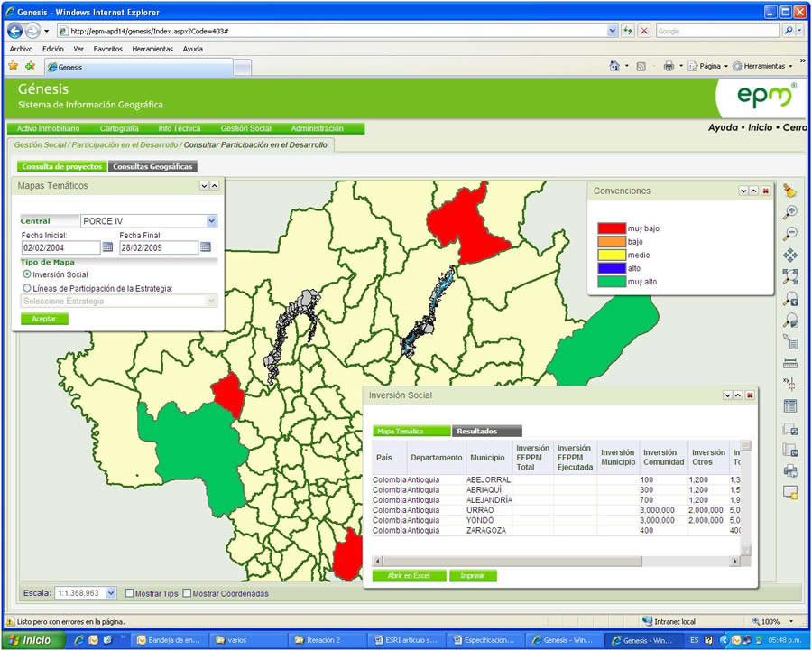This screenshot has width=812, height=651.
Task: Open the Activo Inmobiliario menu
Action: 48,128
